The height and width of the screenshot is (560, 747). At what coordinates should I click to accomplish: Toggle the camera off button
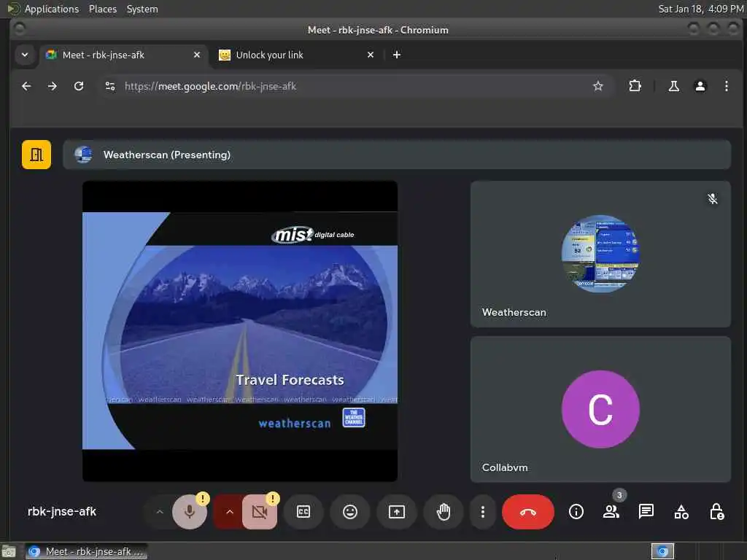[x=260, y=512]
